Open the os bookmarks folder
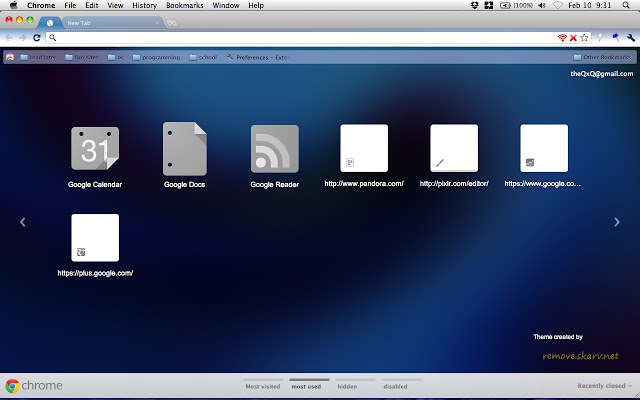The image size is (640, 400). pyautogui.click(x=116, y=57)
